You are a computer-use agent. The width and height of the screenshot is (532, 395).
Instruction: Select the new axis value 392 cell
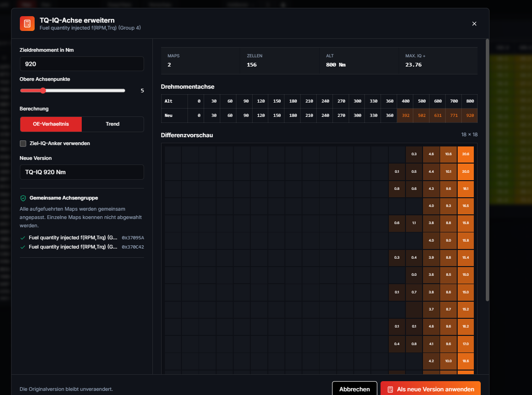(405, 115)
